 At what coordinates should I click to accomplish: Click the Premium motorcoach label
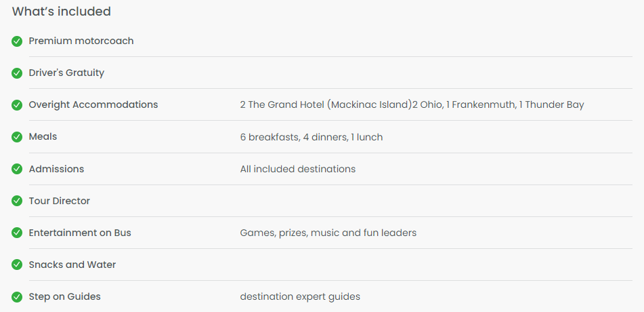(81, 41)
